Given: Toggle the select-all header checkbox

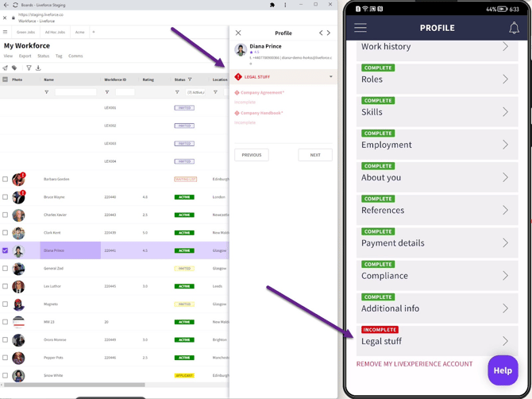Looking at the screenshot, I should click(5, 79).
